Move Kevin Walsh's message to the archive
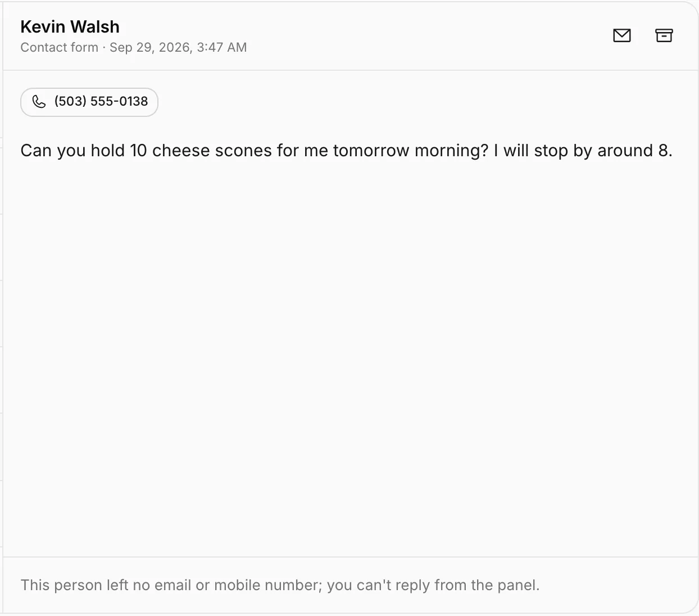Image resolution: width=699 pixels, height=616 pixels. [664, 35]
